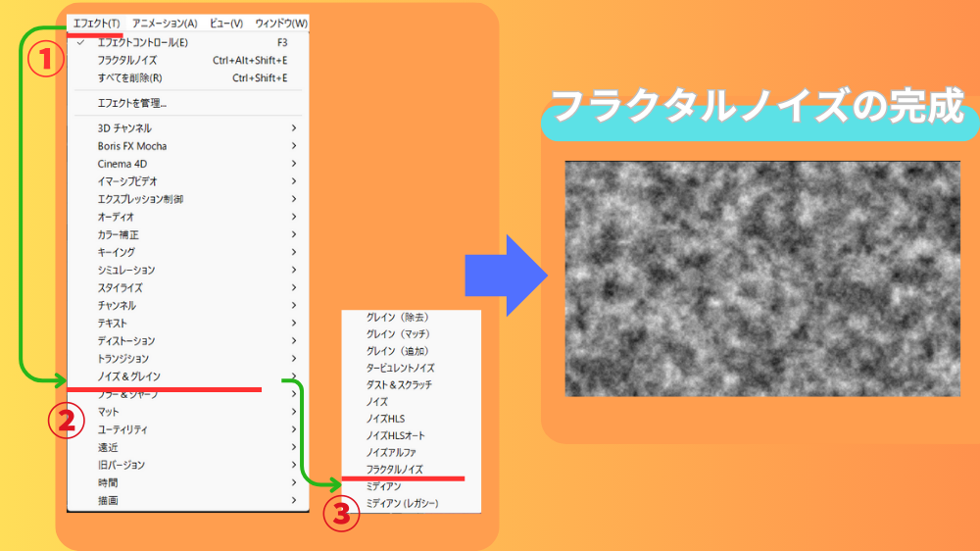Open the アニメーション(A) menu

click(165, 24)
